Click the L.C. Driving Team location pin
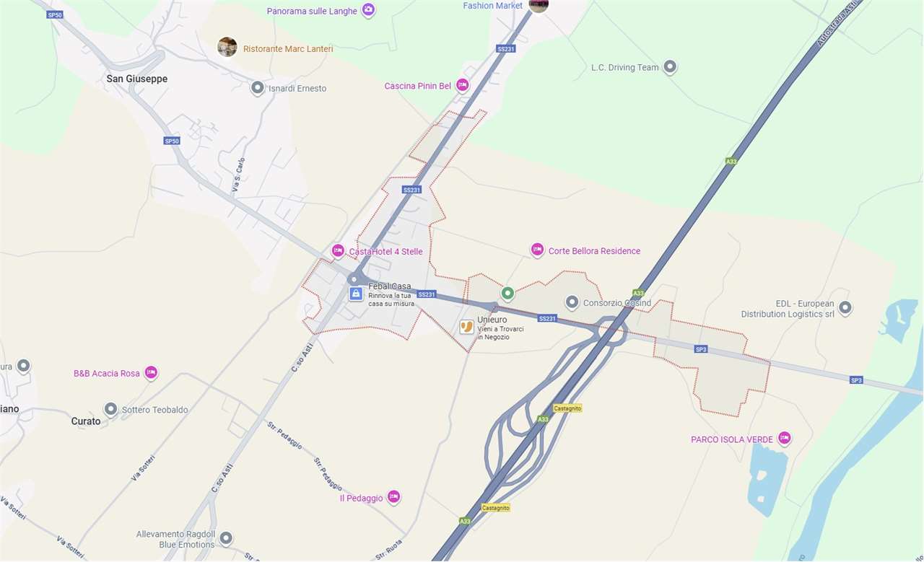 tap(670, 66)
